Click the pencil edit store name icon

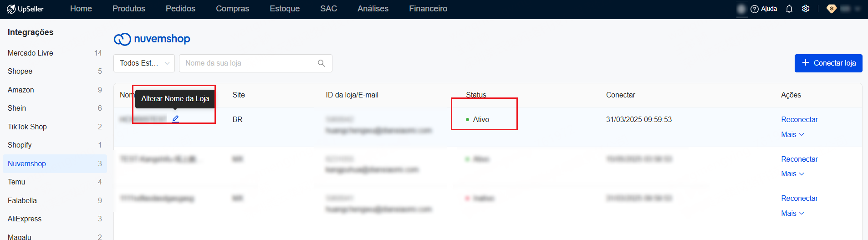(175, 119)
